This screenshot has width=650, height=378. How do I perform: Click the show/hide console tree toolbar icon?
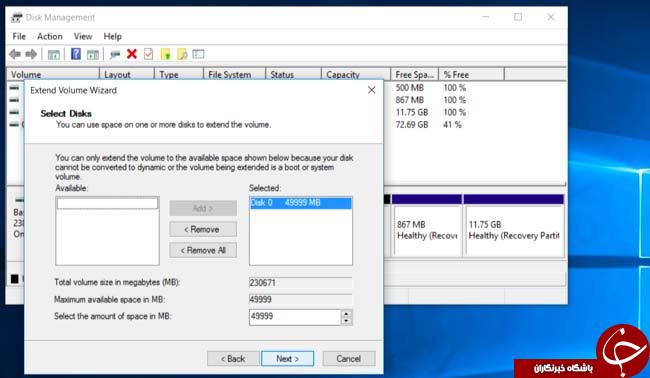[53, 54]
